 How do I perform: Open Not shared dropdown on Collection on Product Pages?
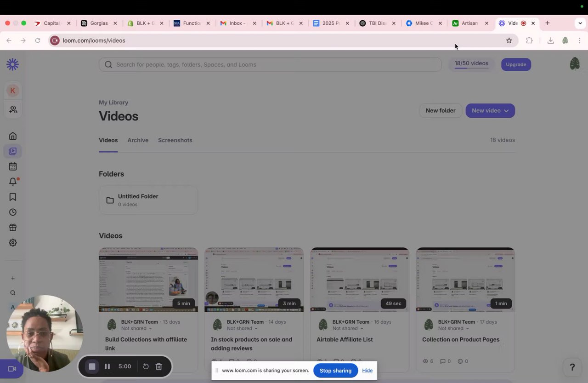click(x=453, y=328)
